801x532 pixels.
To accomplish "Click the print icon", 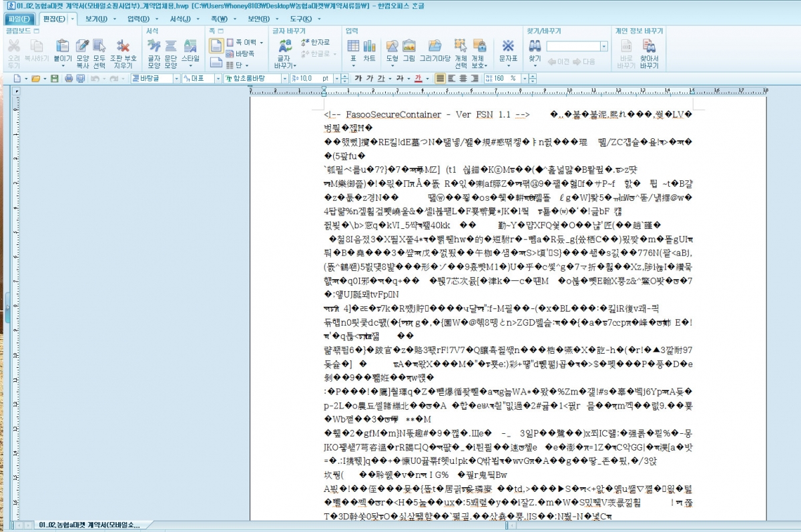I will tap(68, 79).
